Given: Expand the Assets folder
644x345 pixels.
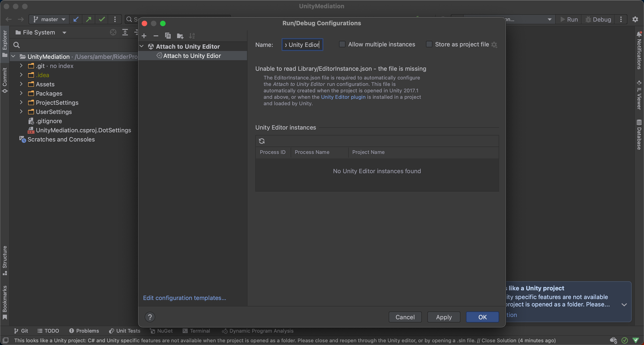Looking at the screenshot, I should click(x=21, y=84).
